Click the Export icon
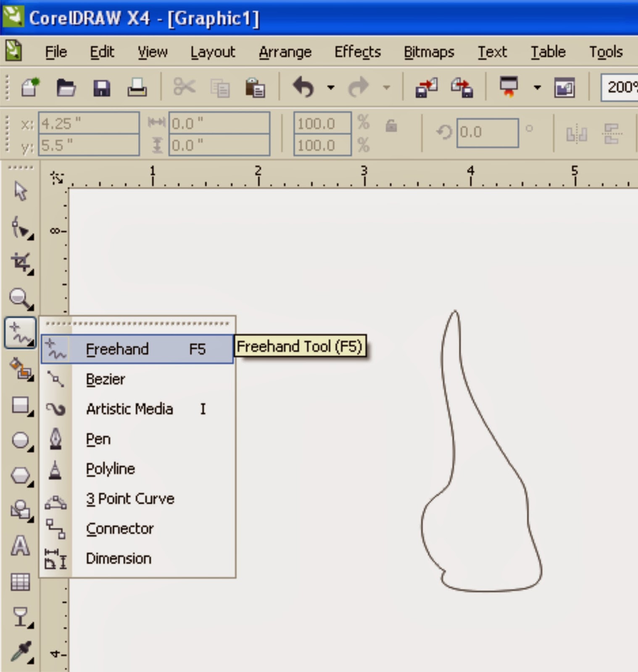The width and height of the screenshot is (638, 672). [x=462, y=88]
